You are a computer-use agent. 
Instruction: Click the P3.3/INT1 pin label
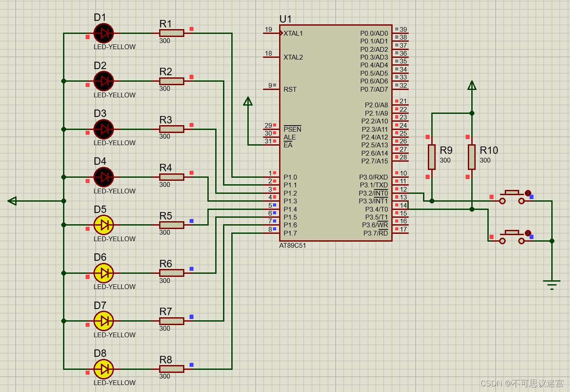click(373, 201)
